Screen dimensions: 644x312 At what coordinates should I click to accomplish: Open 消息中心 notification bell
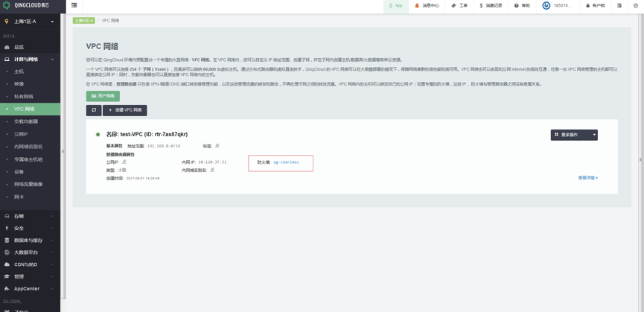[x=427, y=6]
